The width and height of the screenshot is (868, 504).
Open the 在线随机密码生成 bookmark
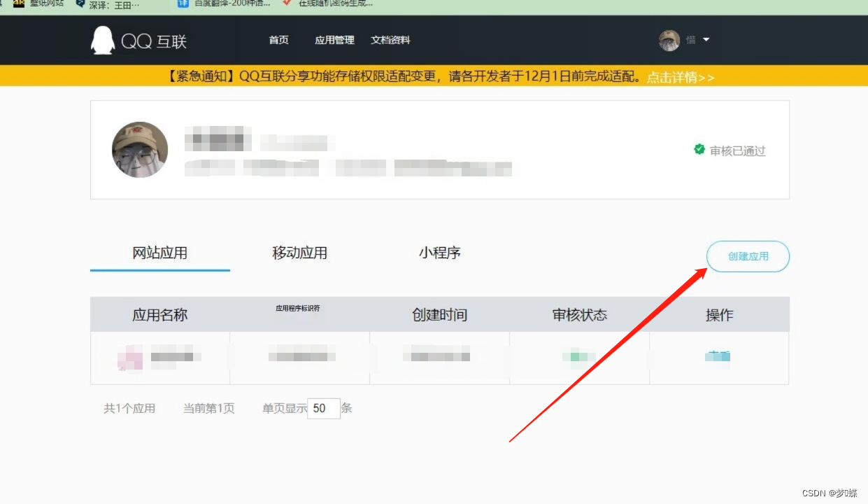coord(329,3)
